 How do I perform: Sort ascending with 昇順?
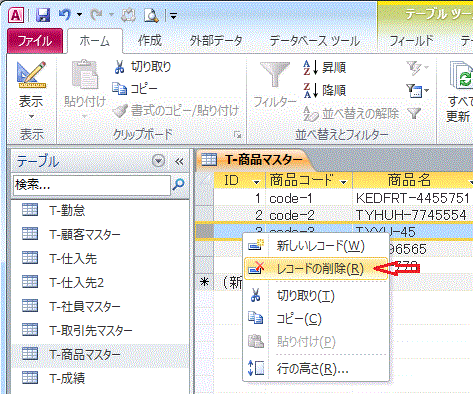pos(325,67)
